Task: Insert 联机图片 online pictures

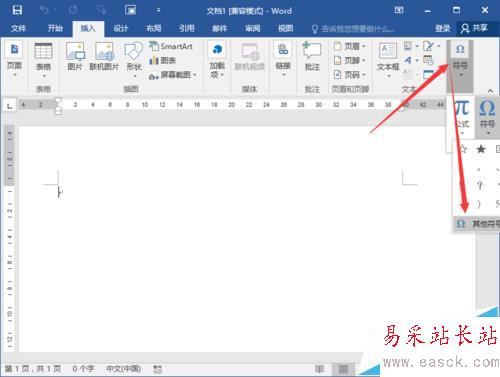Action: [x=104, y=57]
